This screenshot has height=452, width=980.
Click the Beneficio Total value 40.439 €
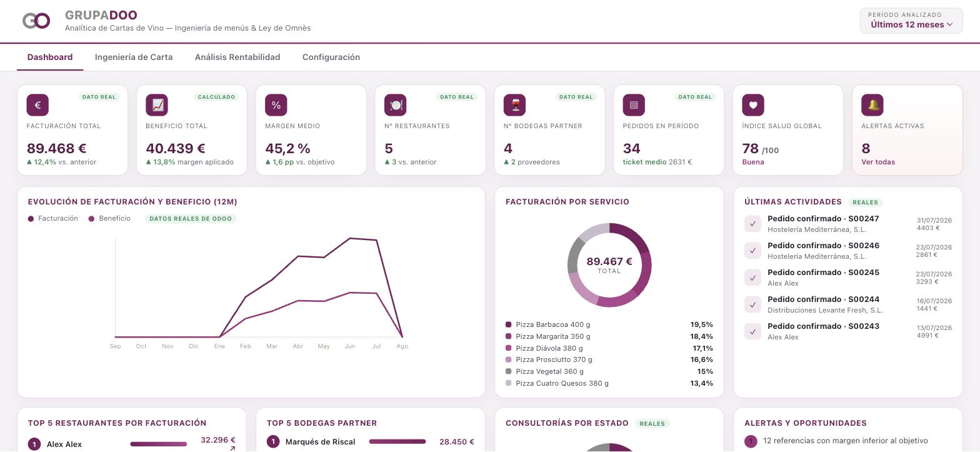click(x=176, y=148)
